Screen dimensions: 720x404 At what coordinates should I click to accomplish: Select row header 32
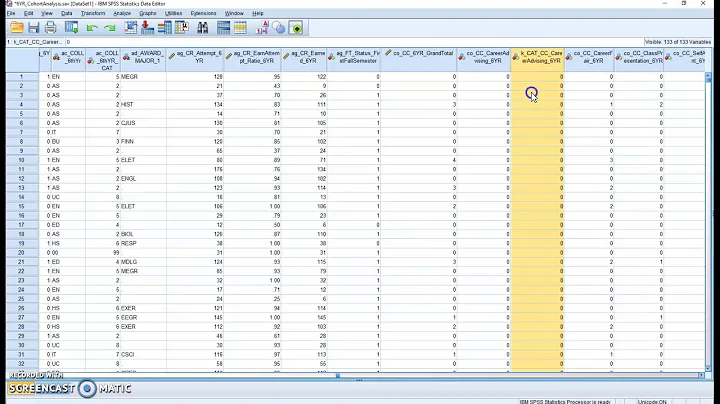[x=22, y=364]
